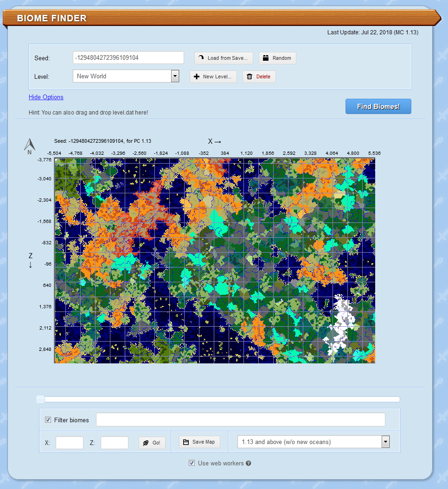Click the web workers help question mark
The image size is (448, 489).
249,463
